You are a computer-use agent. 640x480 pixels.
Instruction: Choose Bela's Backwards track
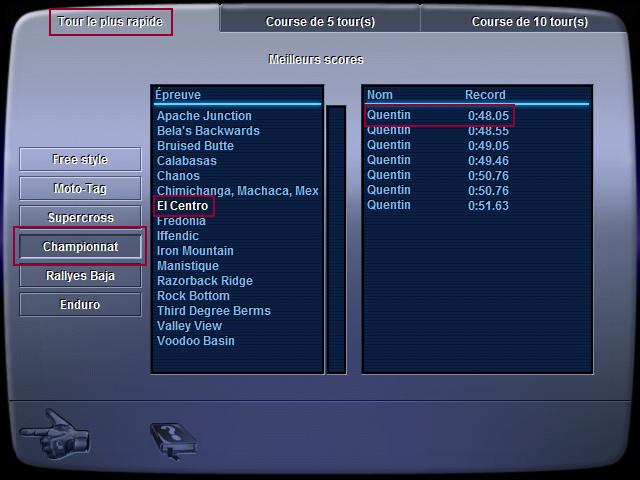(208, 131)
